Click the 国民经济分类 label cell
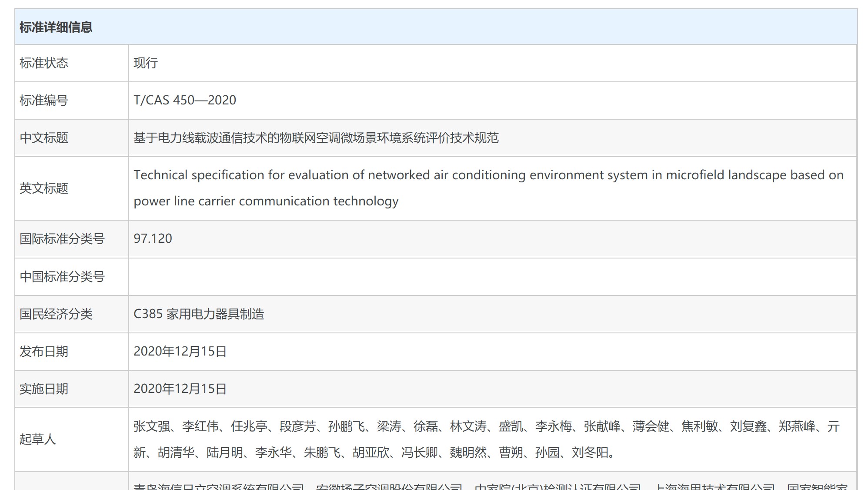Viewport: 868px width, 490px height. tap(56, 314)
